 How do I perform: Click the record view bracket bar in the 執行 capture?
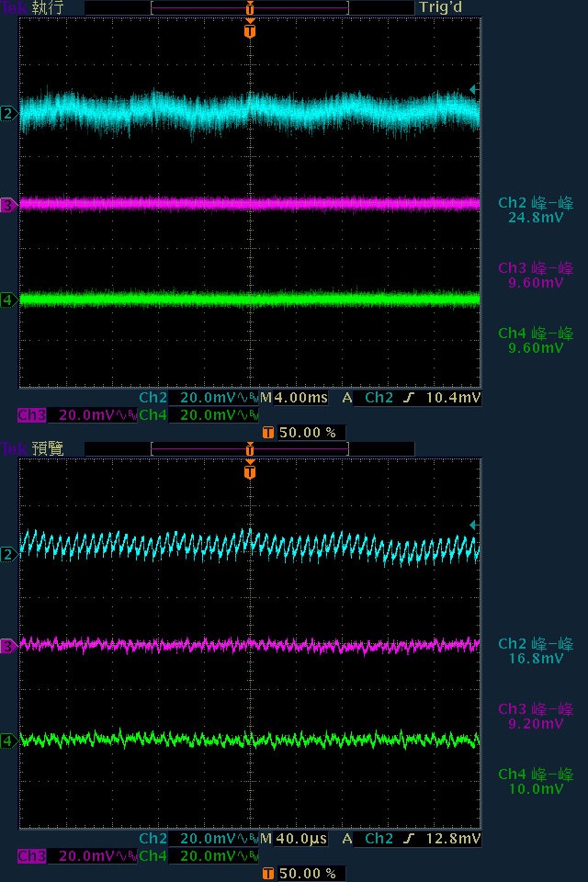click(250, 8)
